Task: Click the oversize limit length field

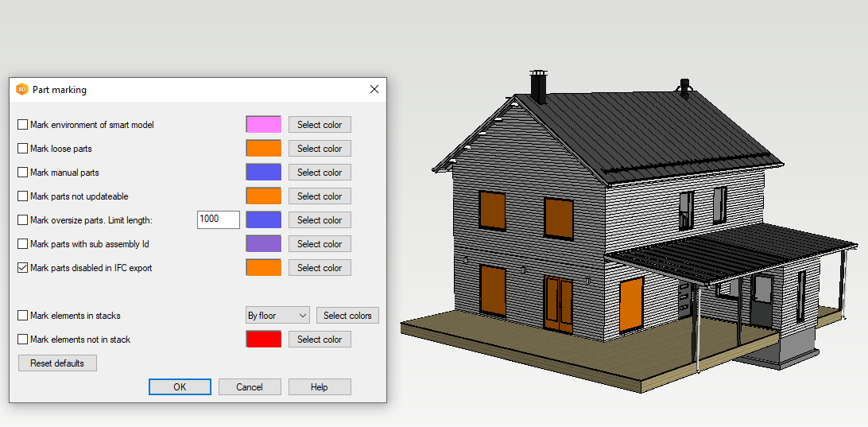Action: click(218, 219)
